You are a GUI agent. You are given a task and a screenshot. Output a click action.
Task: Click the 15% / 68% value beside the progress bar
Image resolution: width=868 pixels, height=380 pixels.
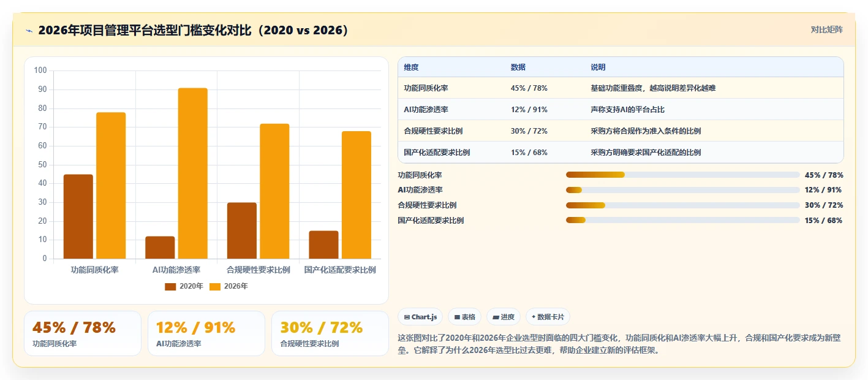click(824, 221)
